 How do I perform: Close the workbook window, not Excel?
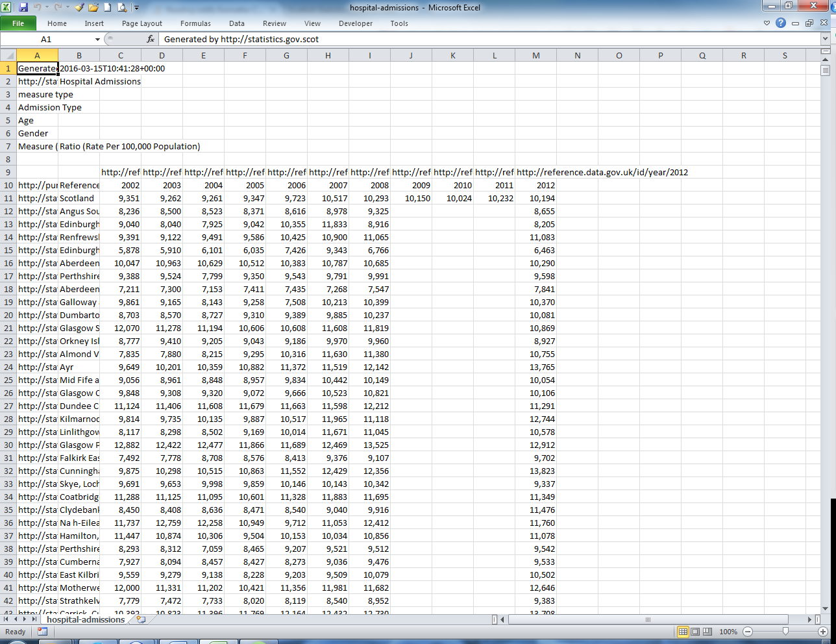coord(824,23)
